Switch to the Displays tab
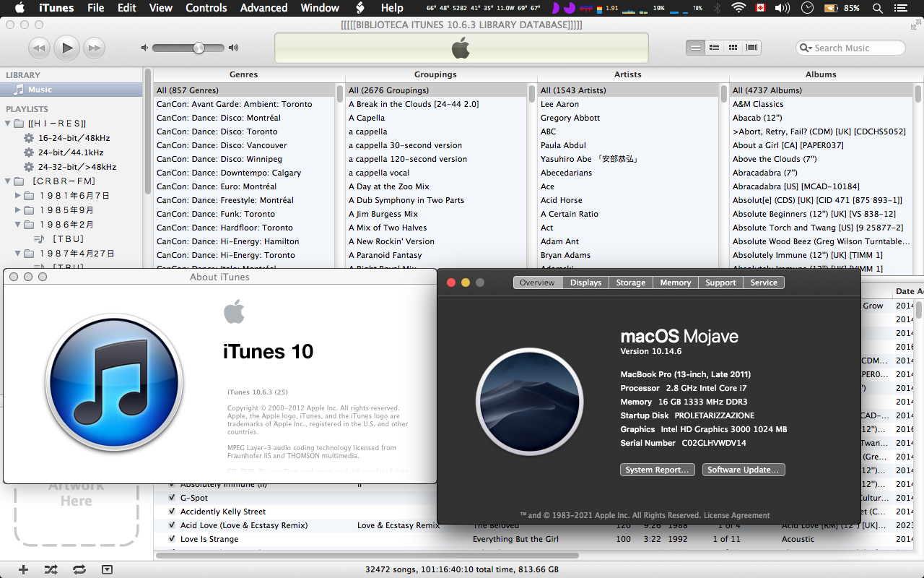This screenshot has width=924, height=578. click(585, 282)
